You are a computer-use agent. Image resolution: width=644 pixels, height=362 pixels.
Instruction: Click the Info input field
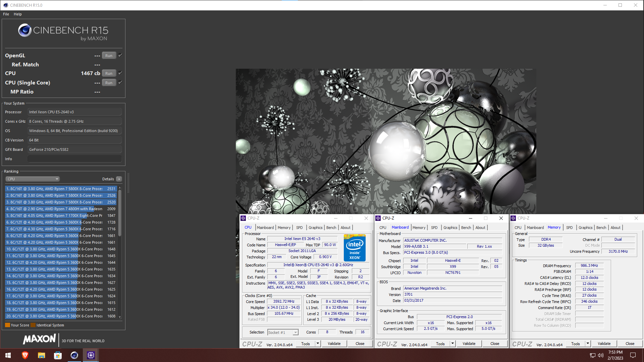(74, 159)
